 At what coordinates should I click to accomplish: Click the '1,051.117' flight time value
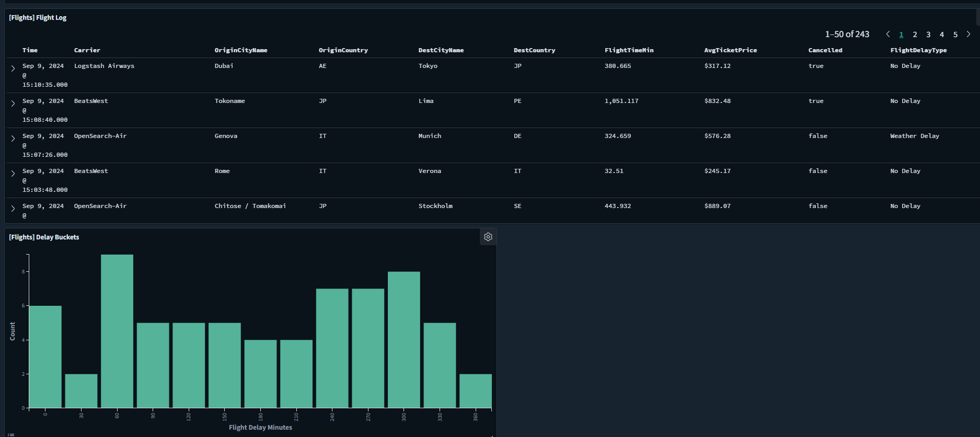(621, 101)
